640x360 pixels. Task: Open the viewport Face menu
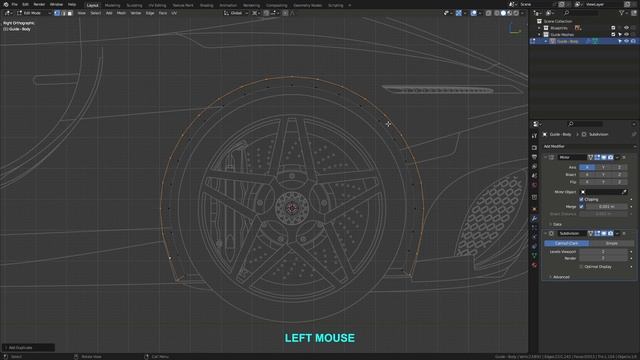pos(163,13)
